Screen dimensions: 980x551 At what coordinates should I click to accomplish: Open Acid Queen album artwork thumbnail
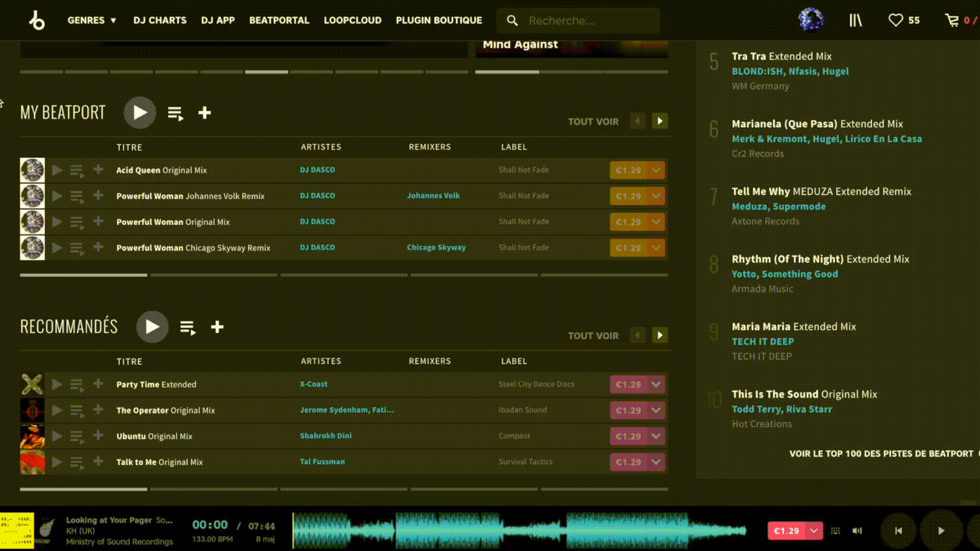[x=32, y=170]
